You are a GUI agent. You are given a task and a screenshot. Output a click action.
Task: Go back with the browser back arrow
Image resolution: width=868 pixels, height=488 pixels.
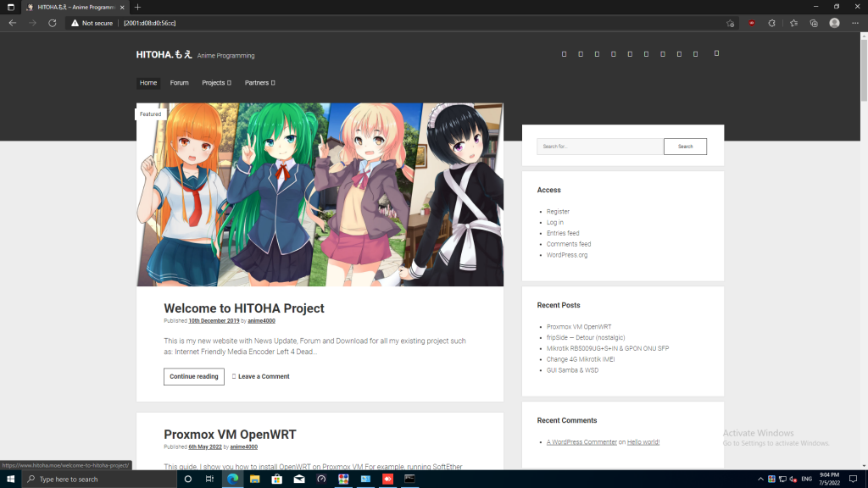(x=12, y=23)
